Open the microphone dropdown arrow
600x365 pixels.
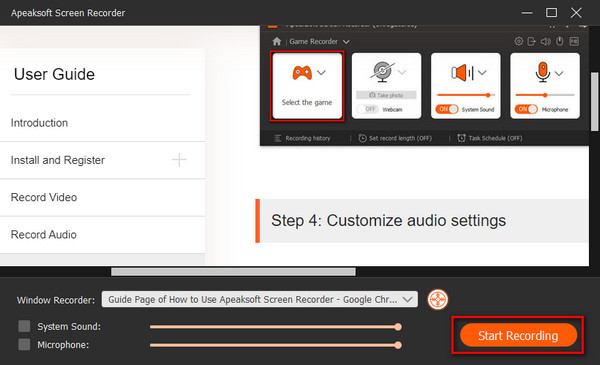point(559,73)
